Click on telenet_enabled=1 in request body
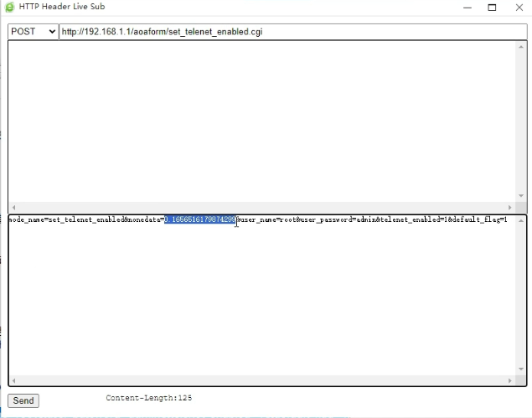 [x=409, y=219]
